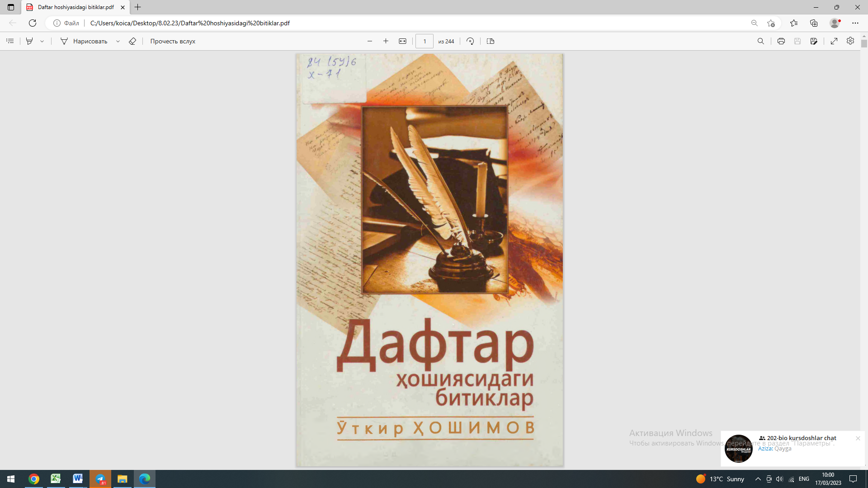
Task: Zoom out with the minus button
Action: pyautogui.click(x=370, y=41)
